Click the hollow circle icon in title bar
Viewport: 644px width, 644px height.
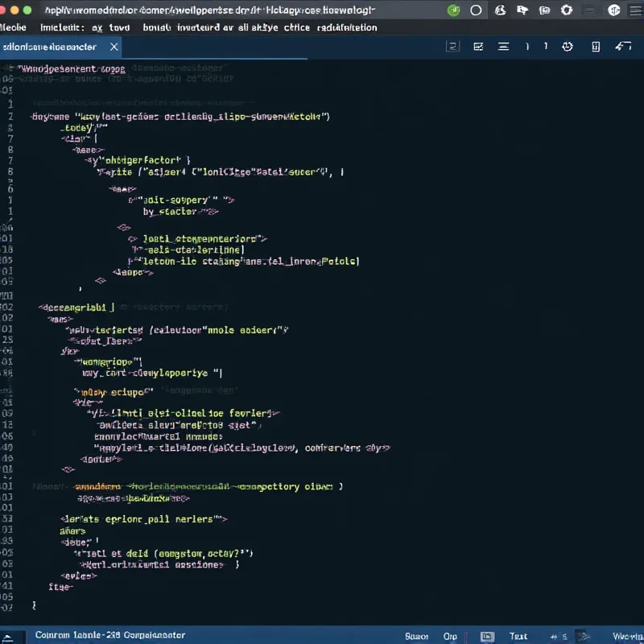tap(476, 10)
